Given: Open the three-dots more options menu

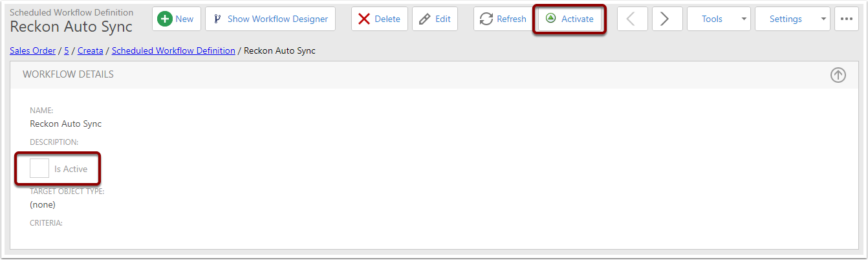Looking at the screenshot, I should (847, 19).
